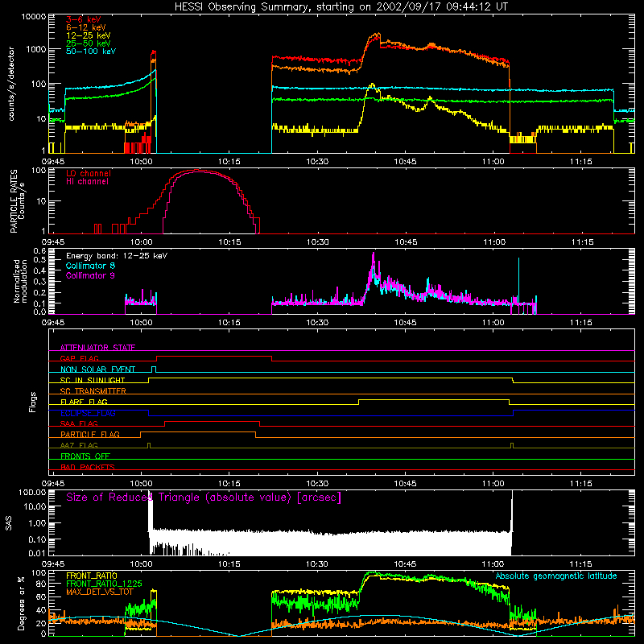The image size is (644, 644).
Task: Click the GAP_FLAG label
Action: tap(79, 358)
